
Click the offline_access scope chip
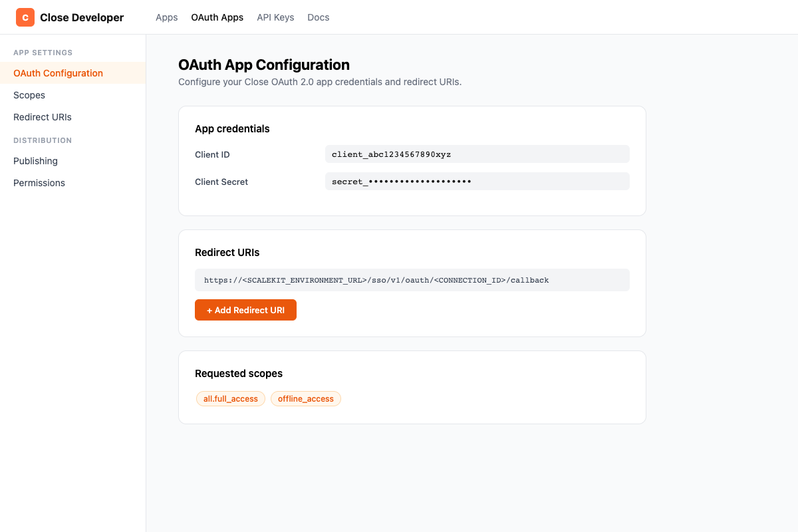coord(306,399)
